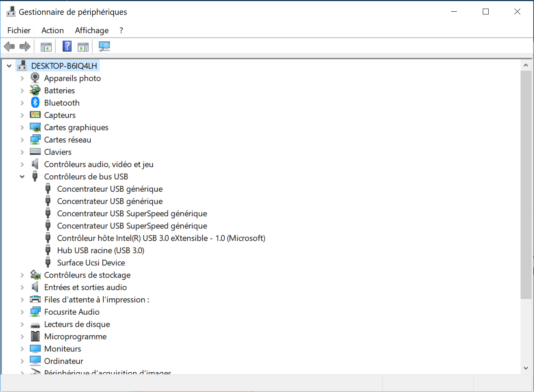The height and width of the screenshot is (392, 534).
Task: Click the monitor icon beside Moniteurs
Action: click(x=35, y=349)
